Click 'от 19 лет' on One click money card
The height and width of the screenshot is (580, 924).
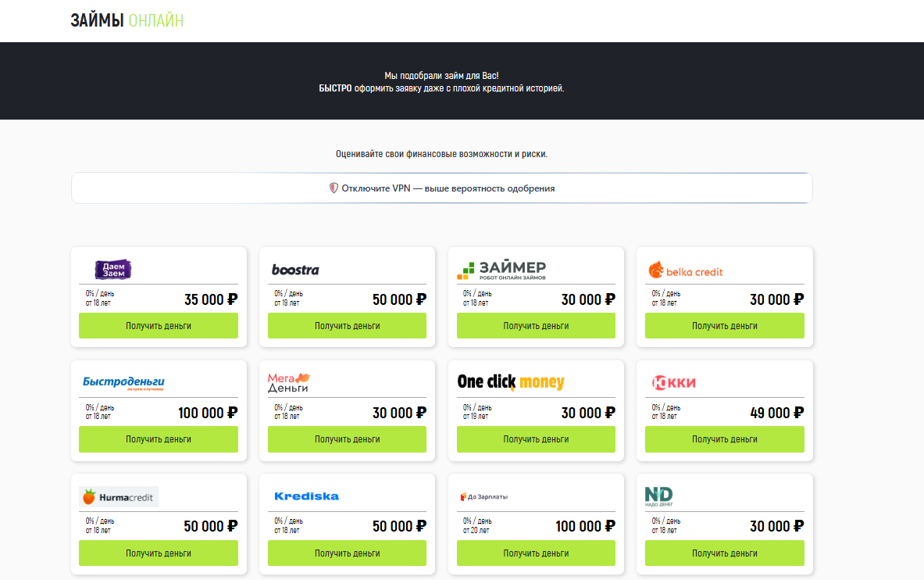pyautogui.click(x=475, y=416)
